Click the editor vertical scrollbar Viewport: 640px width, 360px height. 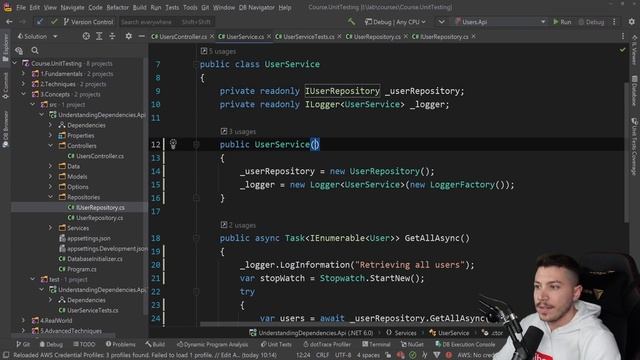click(626, 153)
